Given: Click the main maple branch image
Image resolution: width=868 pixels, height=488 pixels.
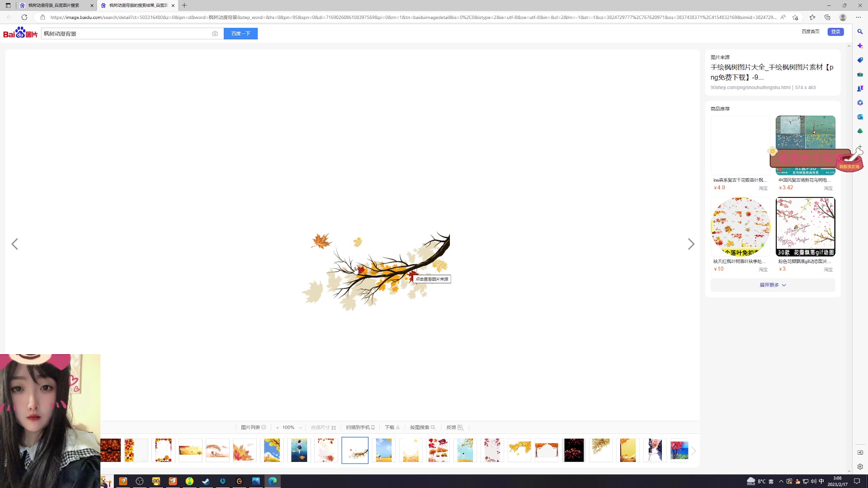Looking at the screenshot, I should click(x=376, y=272).
